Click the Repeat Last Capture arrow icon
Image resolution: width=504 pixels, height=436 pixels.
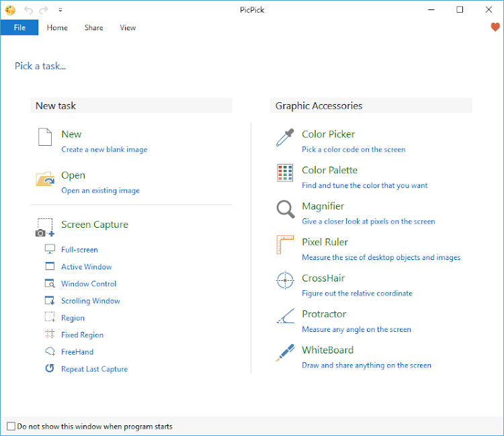(49, 369)
